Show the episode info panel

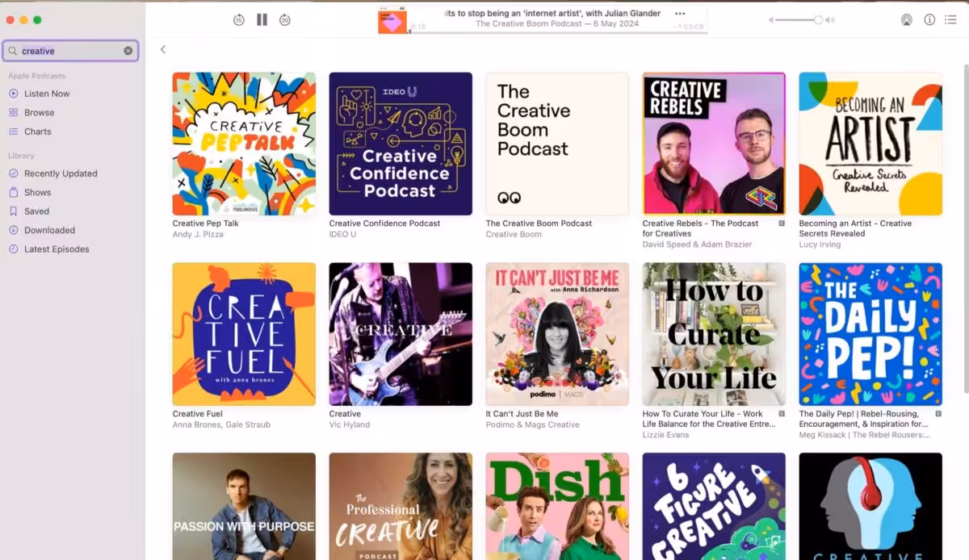[x=929, y=19]
